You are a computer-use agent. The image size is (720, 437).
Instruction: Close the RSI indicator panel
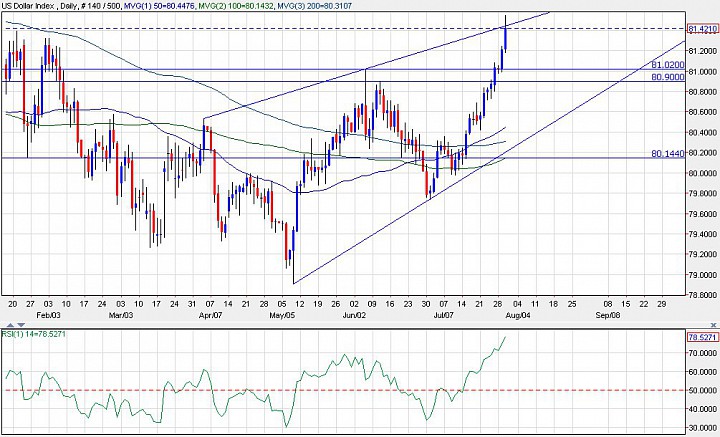tap(713, 325)
